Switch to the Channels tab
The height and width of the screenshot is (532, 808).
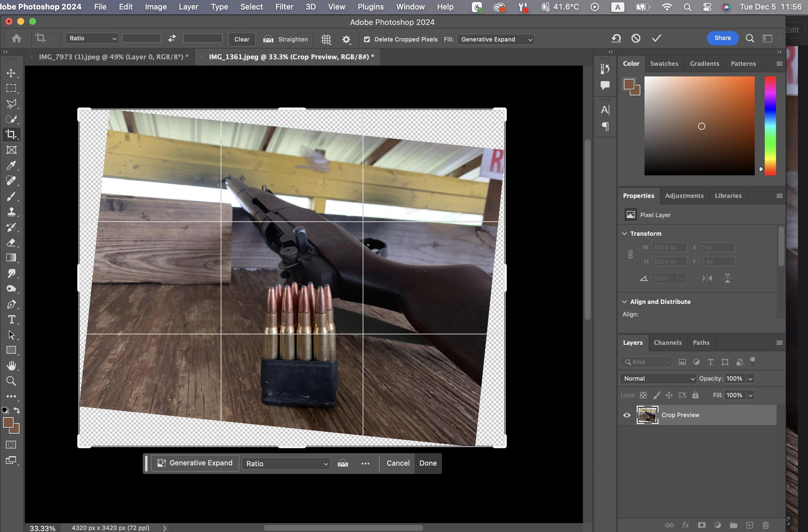coord(667,342)
